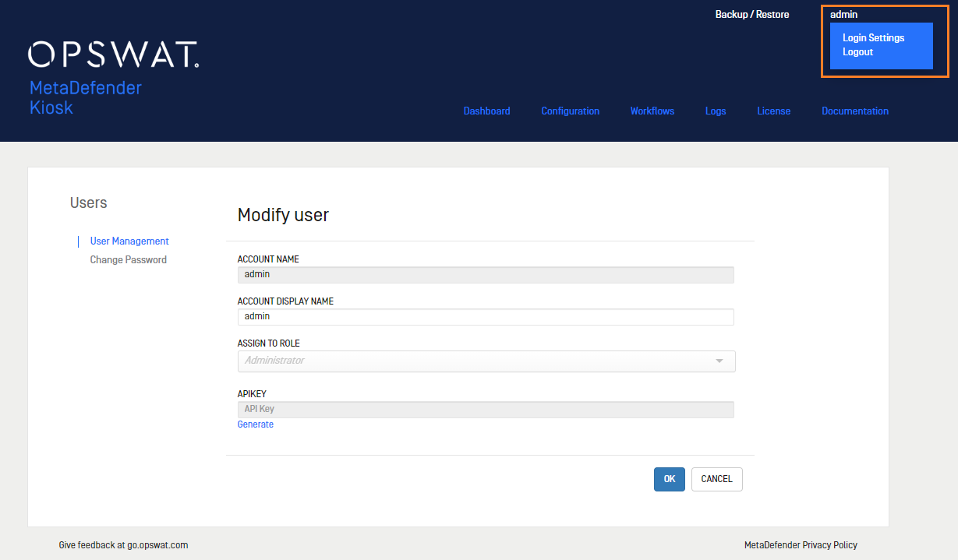Click the MetaDefender Kiosk product title
958x560 pixels.
point(86,97)
